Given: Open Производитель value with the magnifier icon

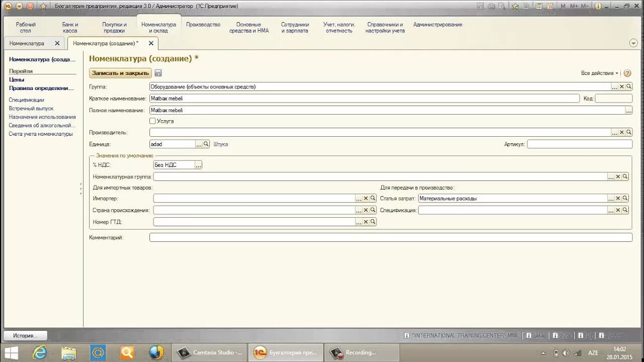Looking at the screenshot, I should click(x=628, y=132).
